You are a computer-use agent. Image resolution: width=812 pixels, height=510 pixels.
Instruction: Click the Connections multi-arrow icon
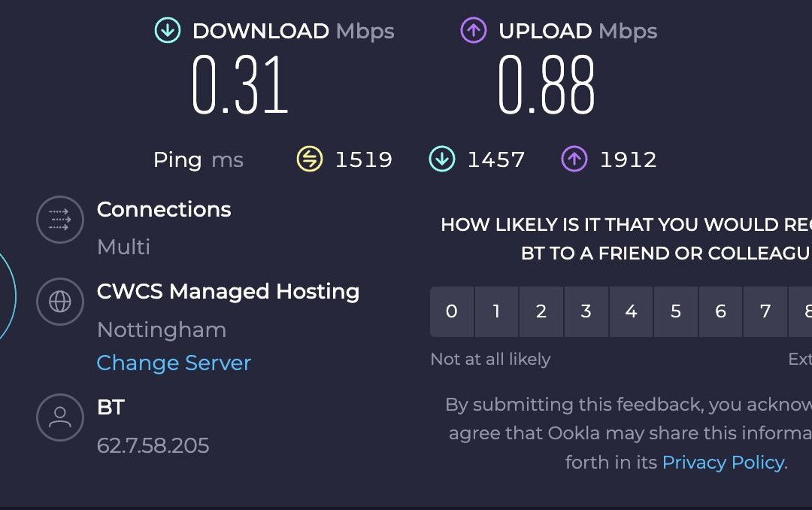point(60,220)
